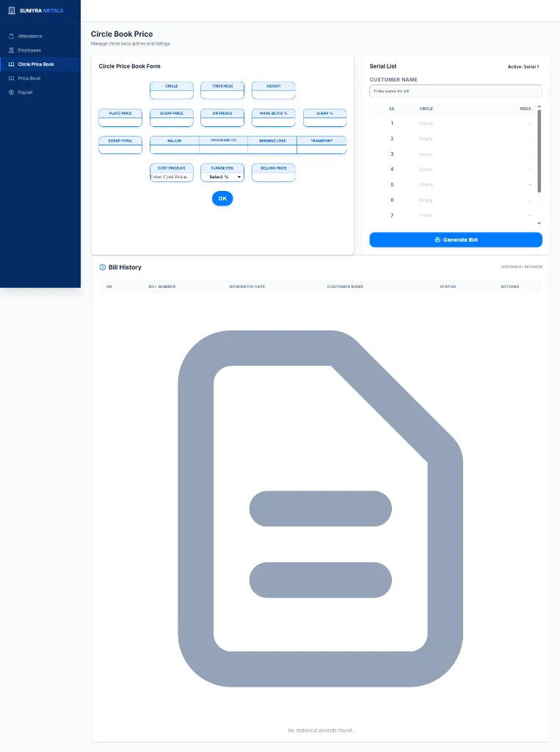
Task: Click the Sumyra Metals building logo icon
Action: [x=12, y=10]
